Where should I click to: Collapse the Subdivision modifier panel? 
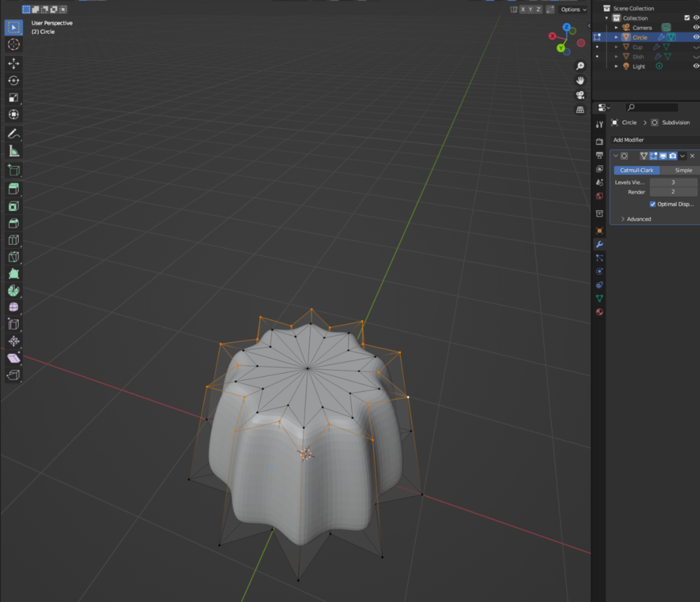[x=615, y=156]
